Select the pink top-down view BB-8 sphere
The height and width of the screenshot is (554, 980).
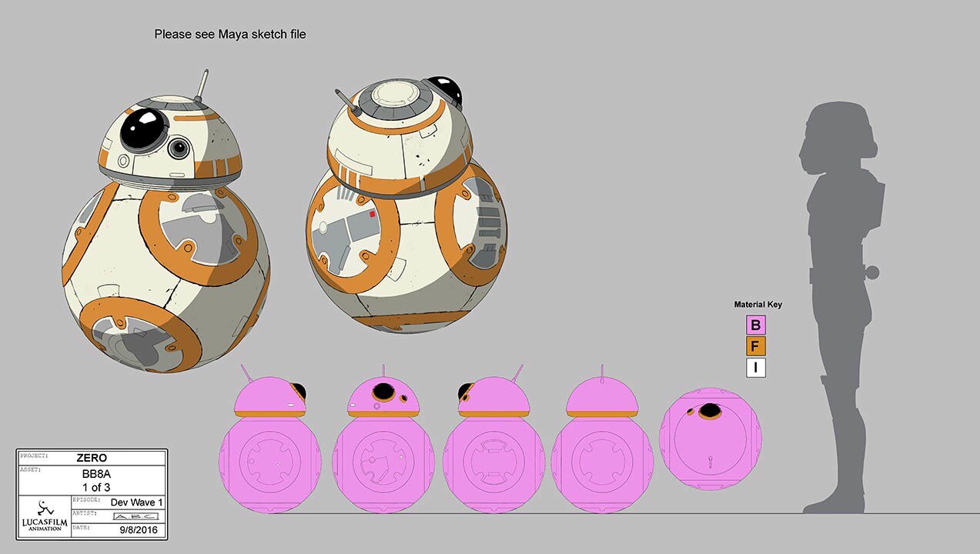pyautogui.click(x=711, y=439)
